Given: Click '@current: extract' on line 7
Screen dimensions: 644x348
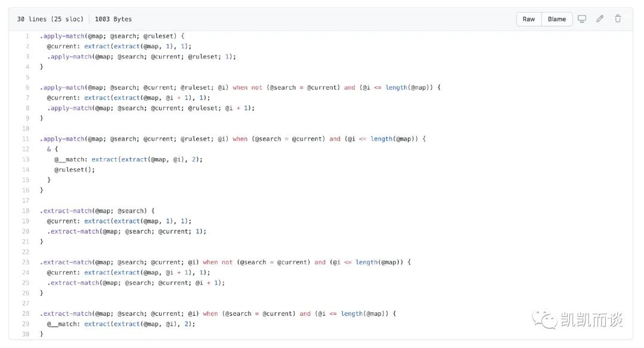Looking at the screenshot, I should (x=78, y=98).
